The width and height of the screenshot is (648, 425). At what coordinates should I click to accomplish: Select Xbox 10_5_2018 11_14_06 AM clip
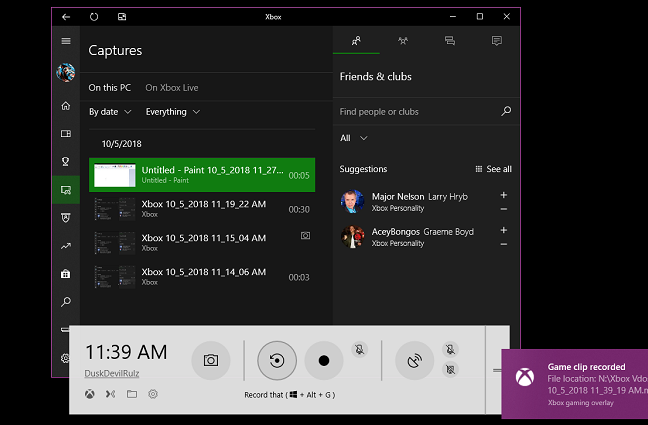pos(202,277)
